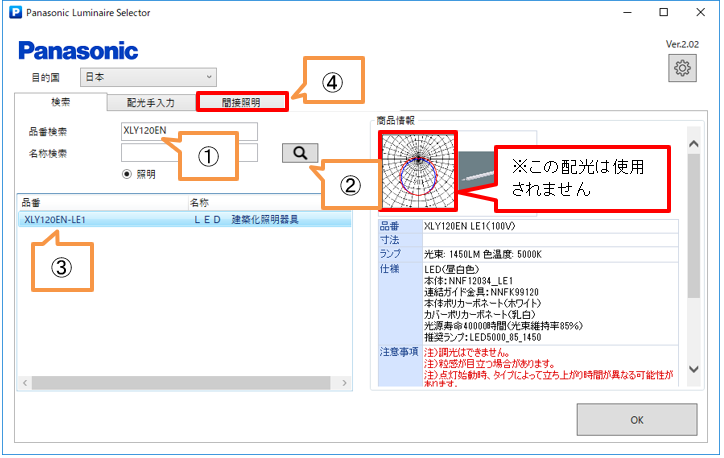
Task: Click the Panasonic app icon in title bar
Action: click(x=11, y=12)
